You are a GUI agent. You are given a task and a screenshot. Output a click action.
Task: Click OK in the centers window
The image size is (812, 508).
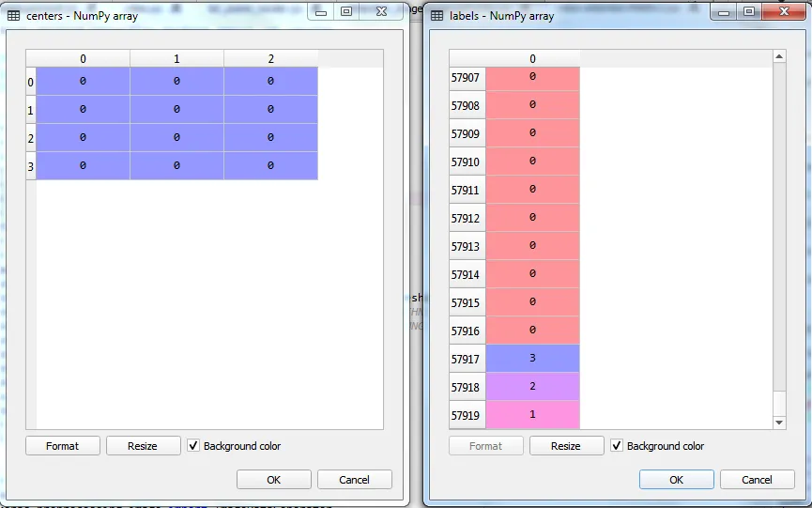(x=274, y=480)
